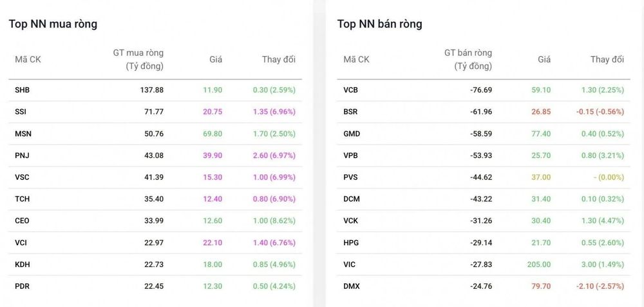Sort by GT bán ròng column header

[x=468, y=59]
